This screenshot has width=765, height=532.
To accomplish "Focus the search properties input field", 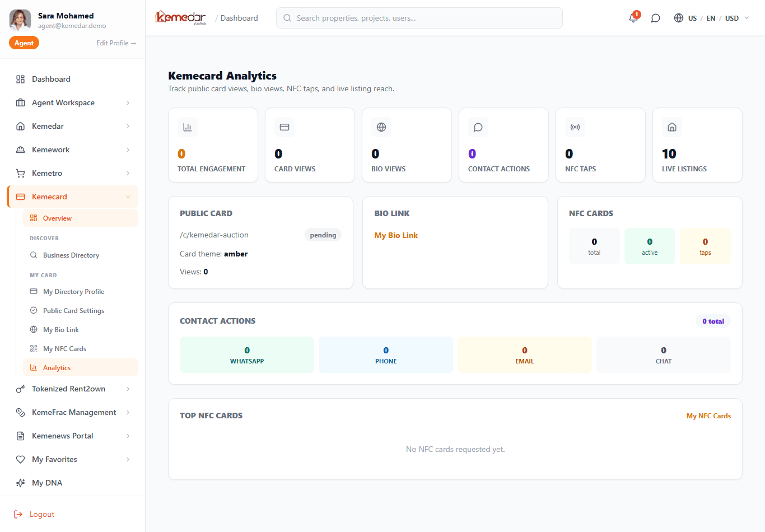I will click(x=419, y=18).
